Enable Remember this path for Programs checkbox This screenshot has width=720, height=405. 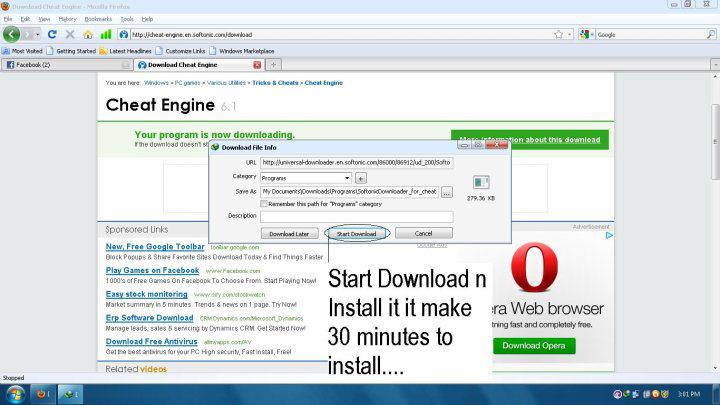click(x=264, y=204)
